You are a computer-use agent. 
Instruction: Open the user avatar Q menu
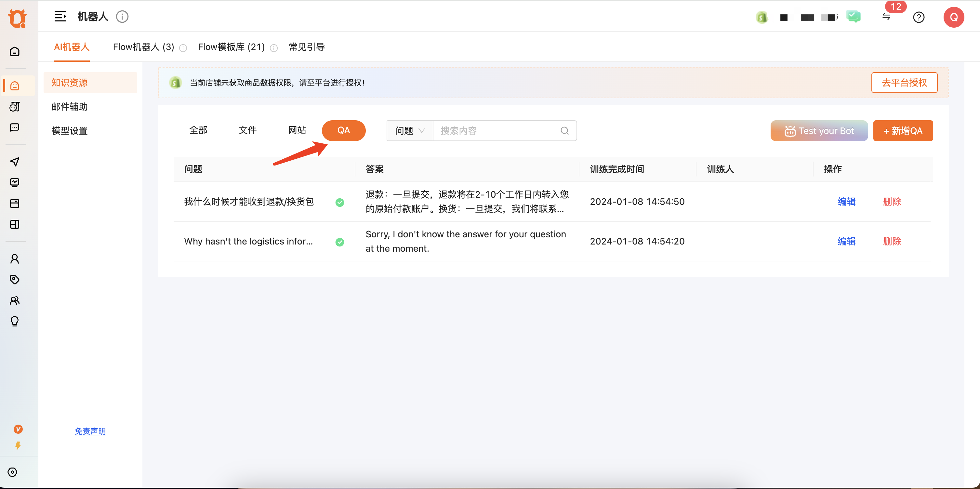coord(953,17)
